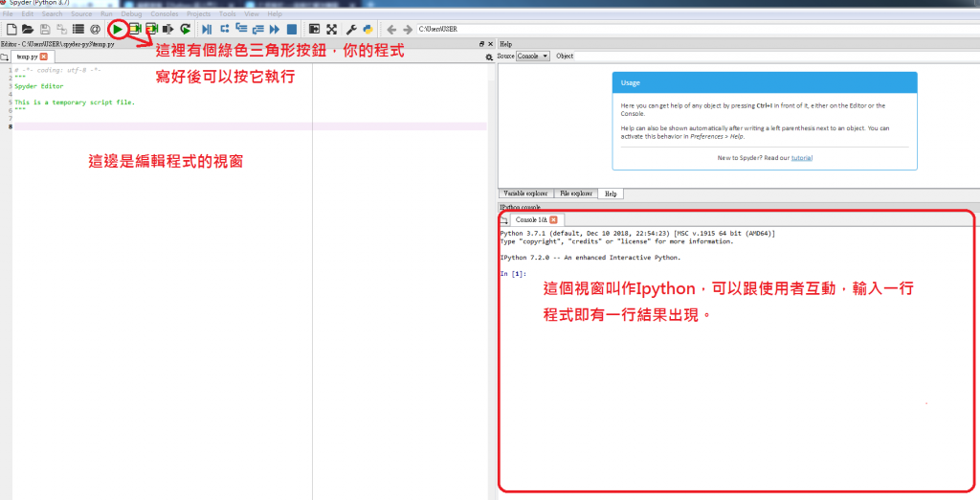
Task: Click the @ symbol finder icon
Action: point(95,29)
